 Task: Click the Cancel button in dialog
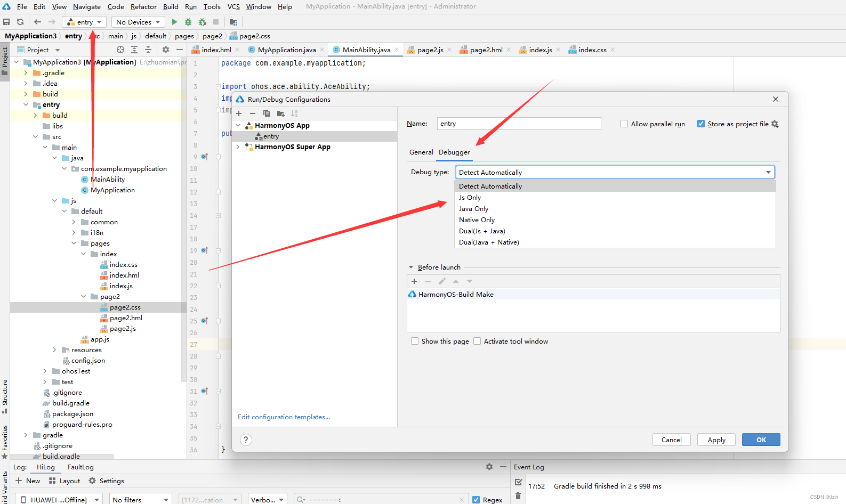[x=672, y=440]
